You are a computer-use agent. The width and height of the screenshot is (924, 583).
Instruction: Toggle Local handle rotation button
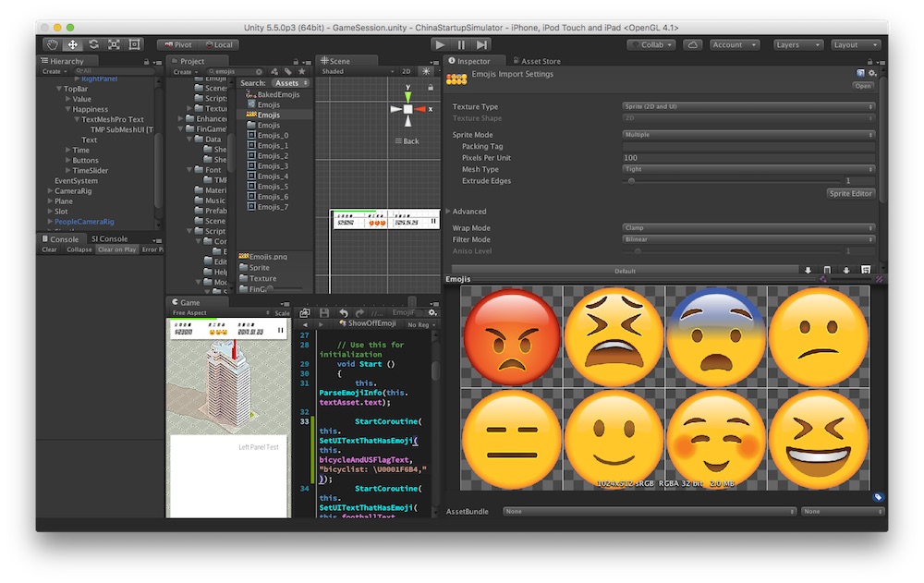click(x=219, y=44)
